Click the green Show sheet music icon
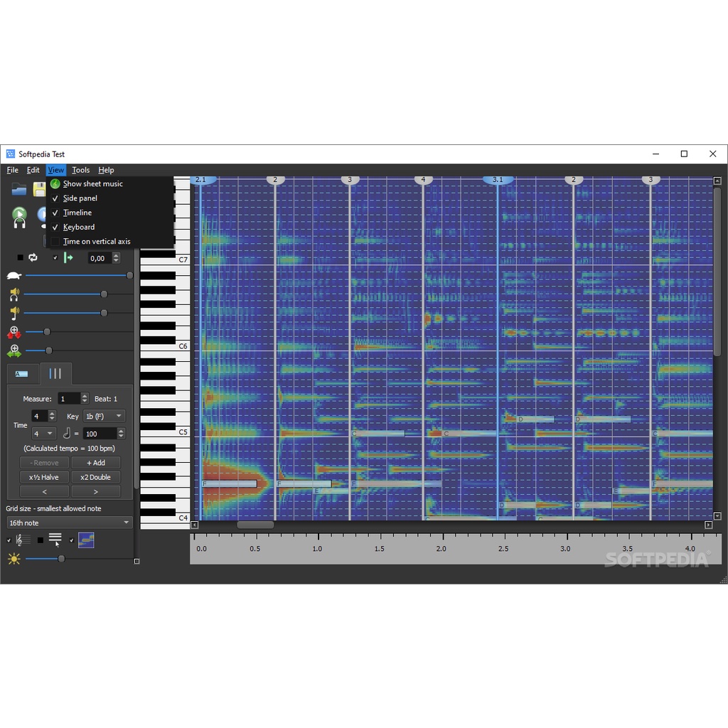Viewport: 728px width, 728px height. [x=55, y=184]
